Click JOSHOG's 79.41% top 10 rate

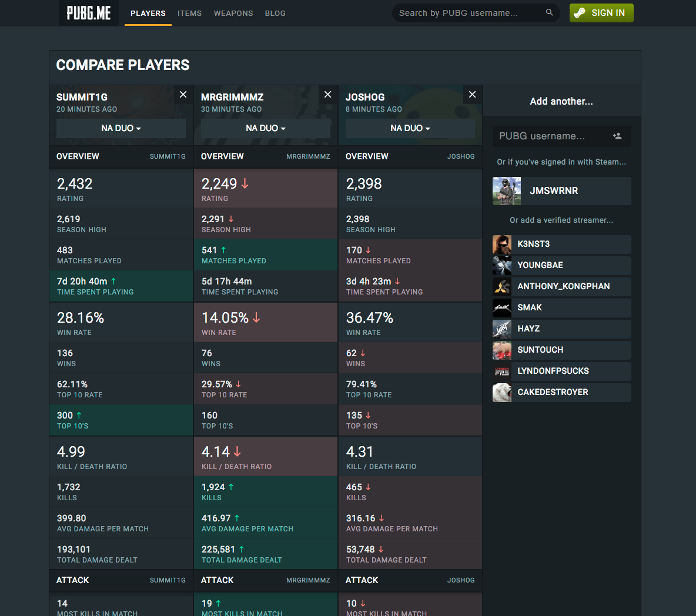coord(362,384)
